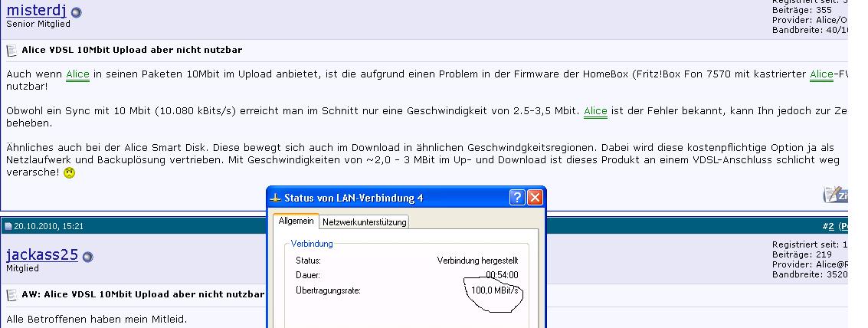The width and height of the screenshot is (868, 328).
Task: Click the sad smiley after 'verarsche!'
Action: pos(91,172)
